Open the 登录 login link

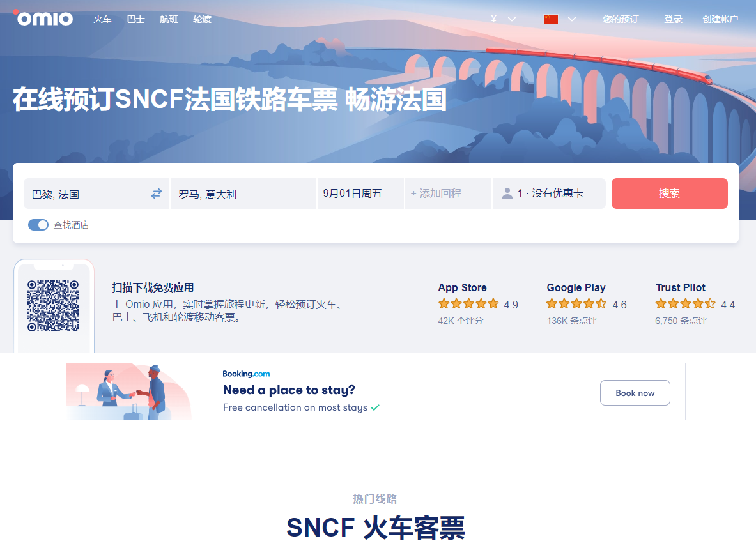click(673, 19)
